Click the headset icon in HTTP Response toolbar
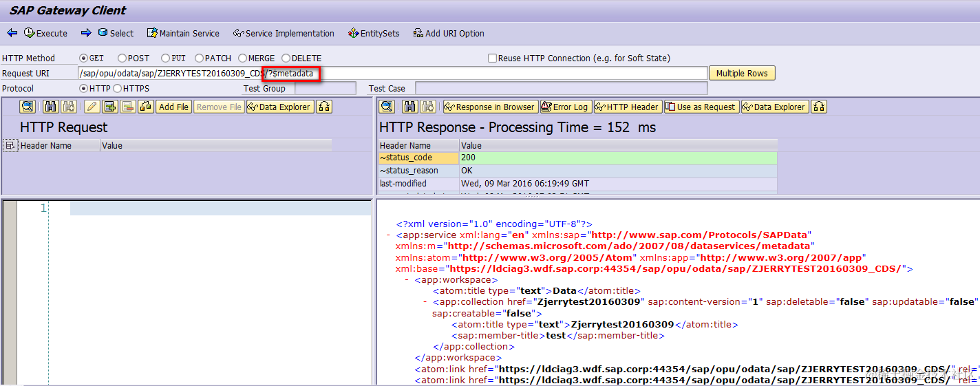 pos(819,107)
